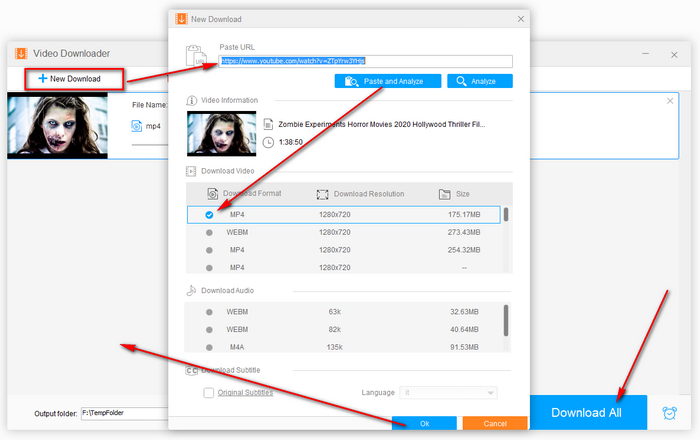Click the Analyze button

pos(480,81)
